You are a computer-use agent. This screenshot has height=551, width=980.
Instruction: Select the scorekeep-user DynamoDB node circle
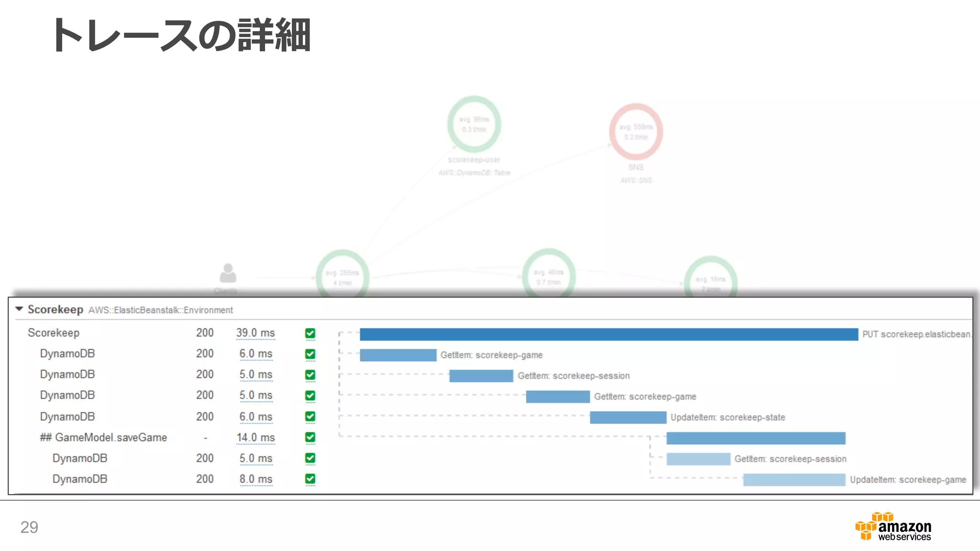coord(474,124)
